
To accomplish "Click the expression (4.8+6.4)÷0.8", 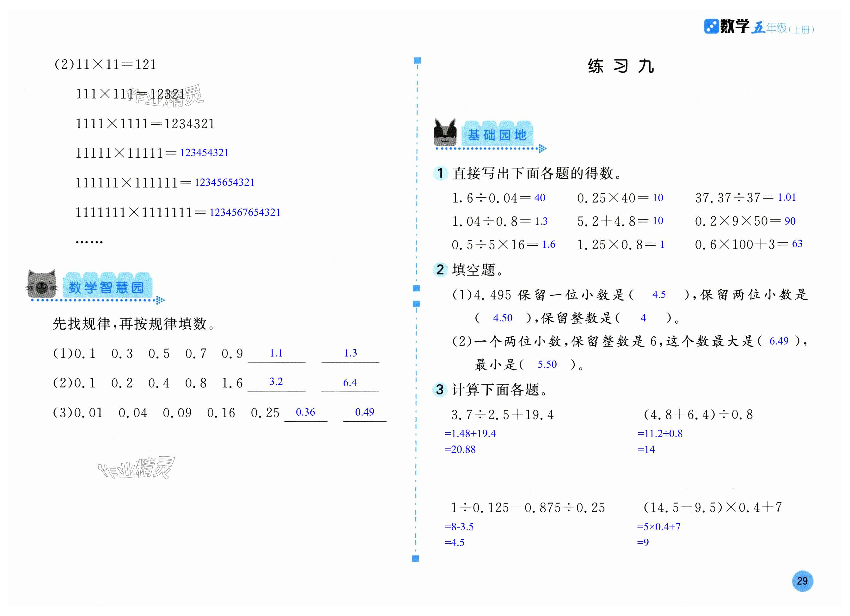I will [x=698, y=414].
